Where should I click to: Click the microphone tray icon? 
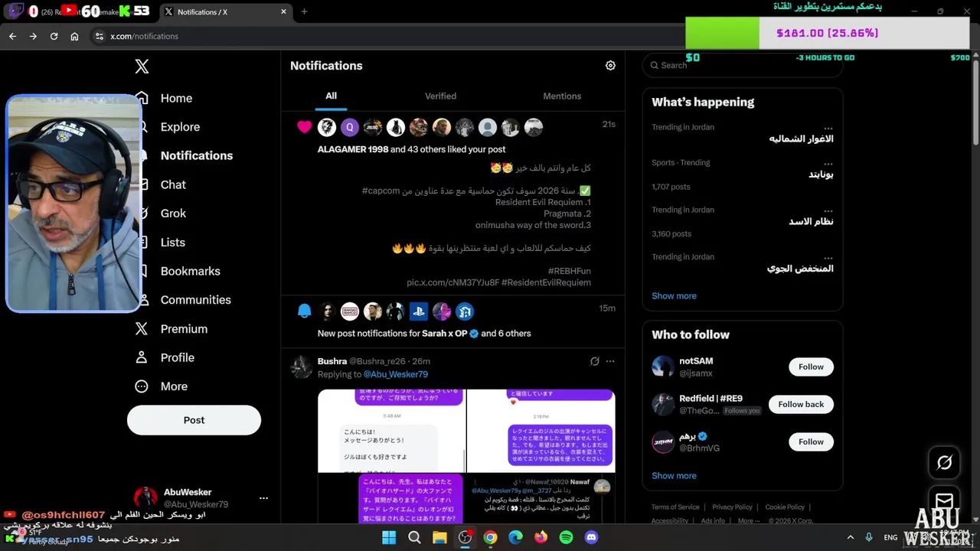click(x=869, y=537)
